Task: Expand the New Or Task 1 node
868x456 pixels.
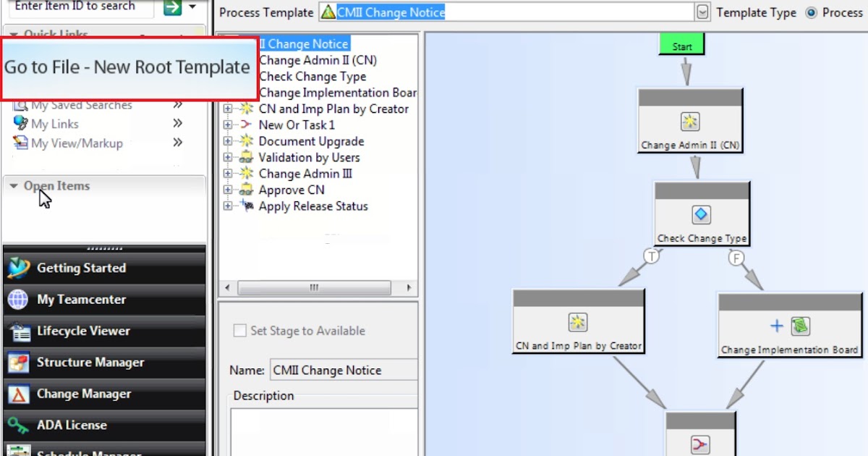Action: tap(228, 124)
